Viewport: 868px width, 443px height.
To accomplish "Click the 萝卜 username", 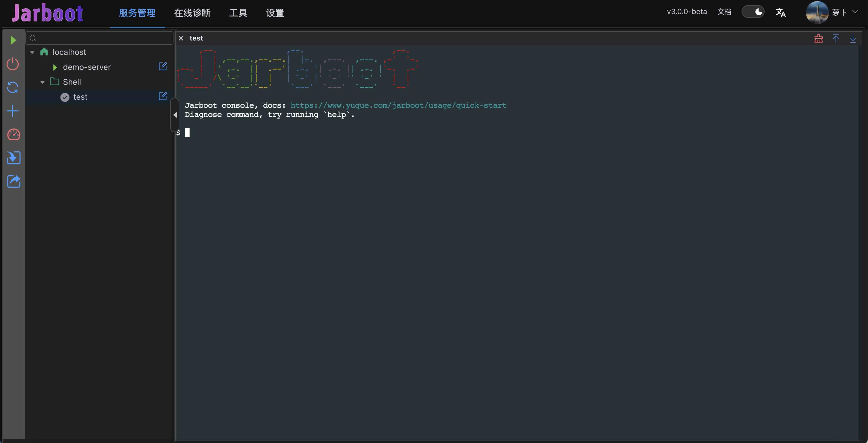I will [839, 12].
